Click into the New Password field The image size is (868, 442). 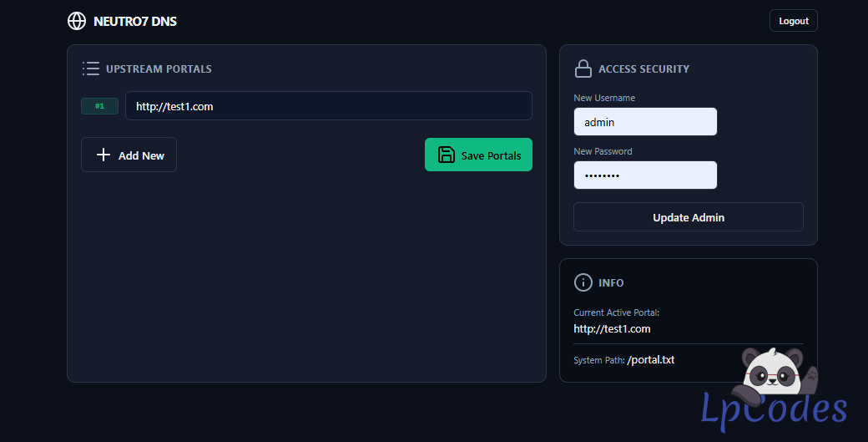click(x=645, y=175)
